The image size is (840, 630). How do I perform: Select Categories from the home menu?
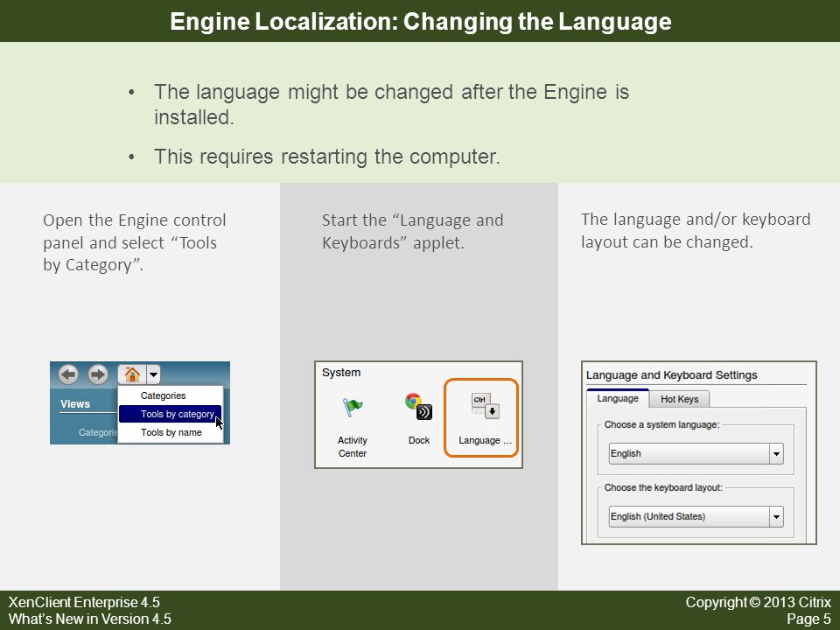(x=163, y=395)
